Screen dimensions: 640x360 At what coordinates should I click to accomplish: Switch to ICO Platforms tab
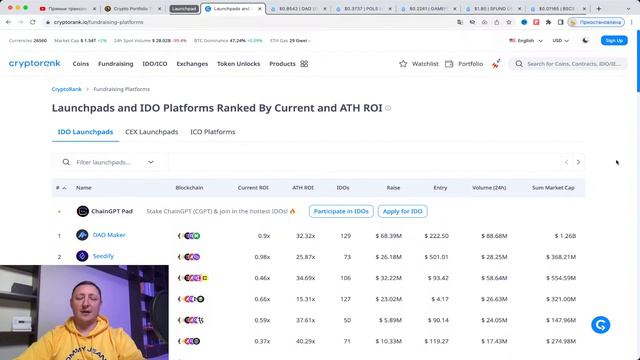[x=213, y=132]
